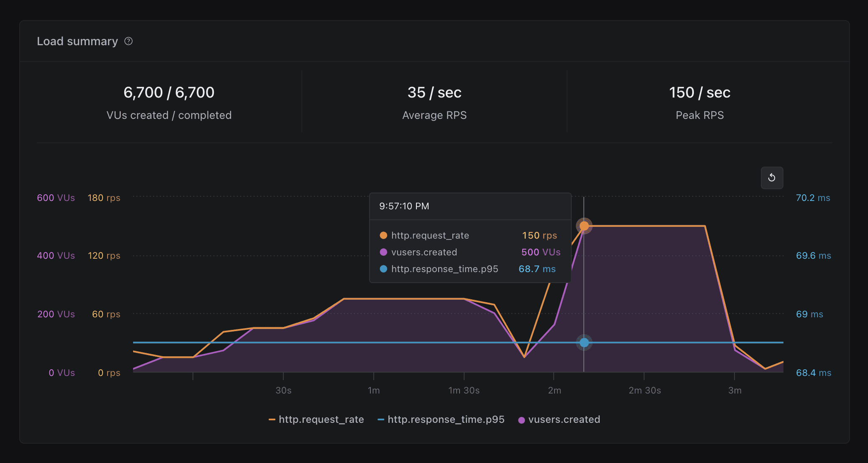
Task: Select the blue response time data point
Action: tap(584, 342)
